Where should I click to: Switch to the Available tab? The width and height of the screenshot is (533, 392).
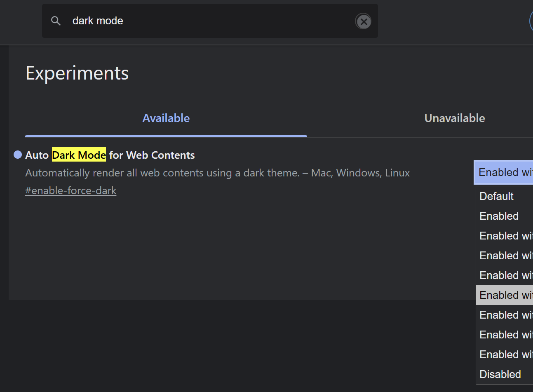pyautogui.click(x=166, y=118)
